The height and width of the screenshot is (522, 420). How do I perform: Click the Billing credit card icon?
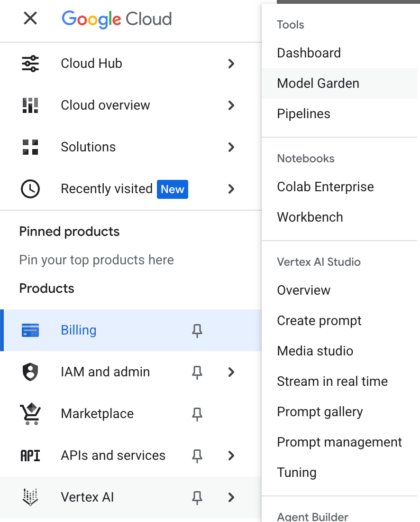tap(30, 330)
